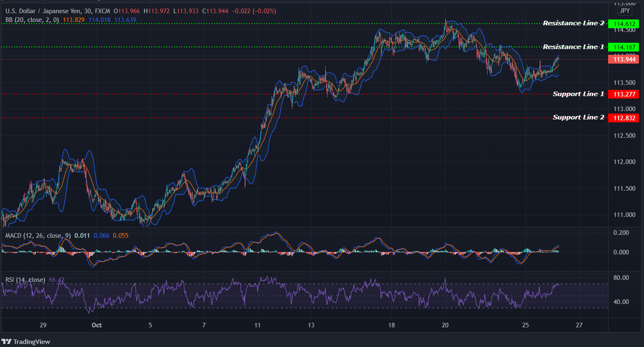The image size is (644, 347).
Task: Open the MACD (12, 26, close, 9) legend
Action: coord(38,236)
